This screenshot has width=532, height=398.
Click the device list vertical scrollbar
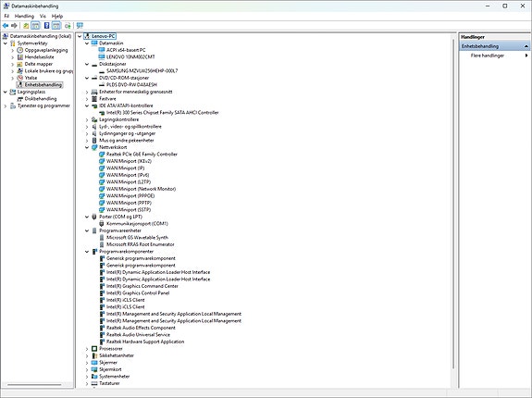453,205
